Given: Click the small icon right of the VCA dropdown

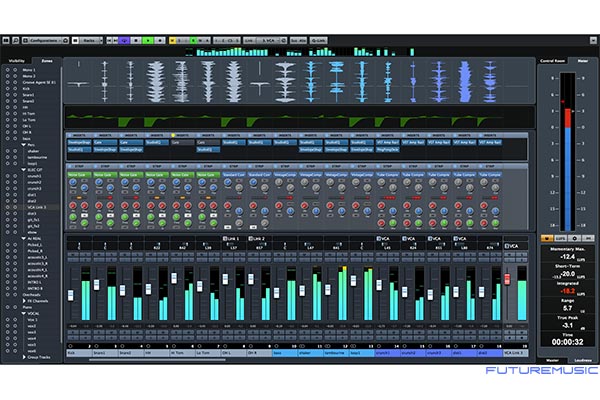Looking at the screenshot, I should [284, 40].
